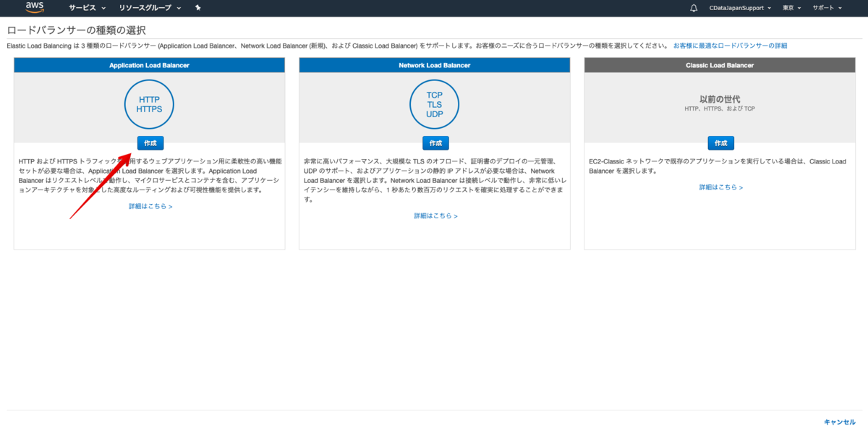Open the CDataJapanSupport account menu
This screenshot has height=439, width=868.
point(740,8)
